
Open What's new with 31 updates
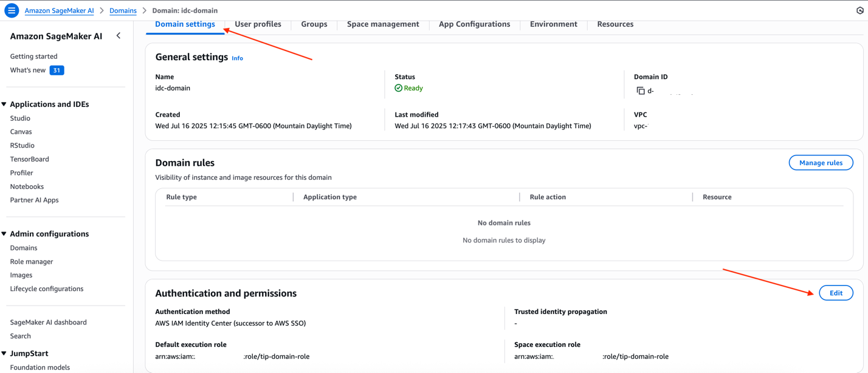pyautogui.click(x=29, y=69)
